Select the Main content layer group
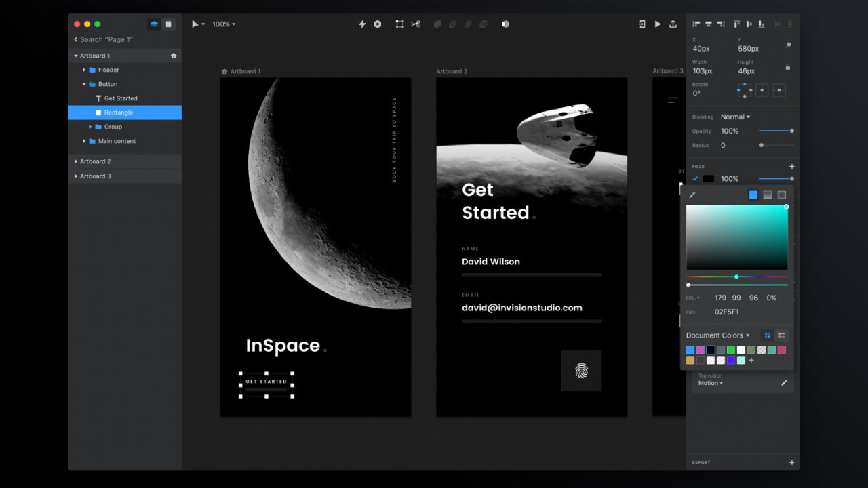This screenshot has width=868, height=488. (x=117, y=141)
